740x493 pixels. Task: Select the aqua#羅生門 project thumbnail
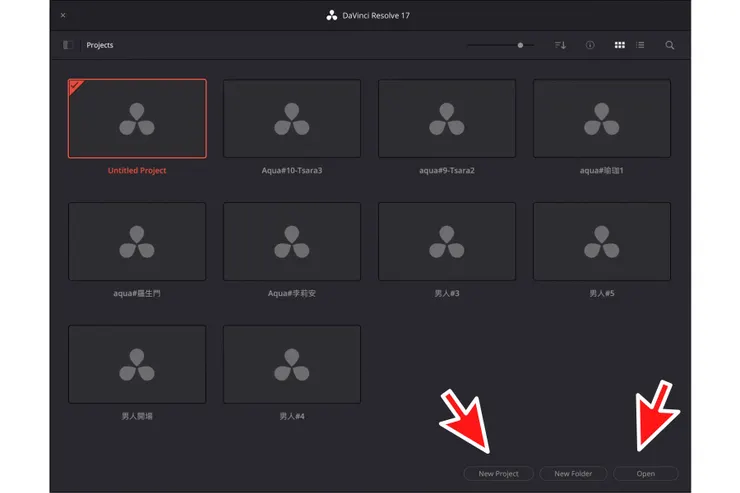point(137,241)
